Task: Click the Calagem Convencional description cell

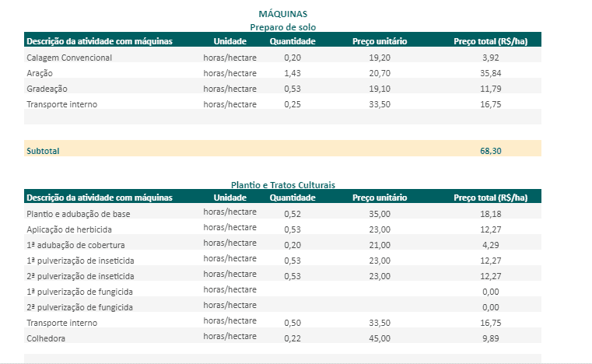Action: pyautogui.click(x=69, y=58)
